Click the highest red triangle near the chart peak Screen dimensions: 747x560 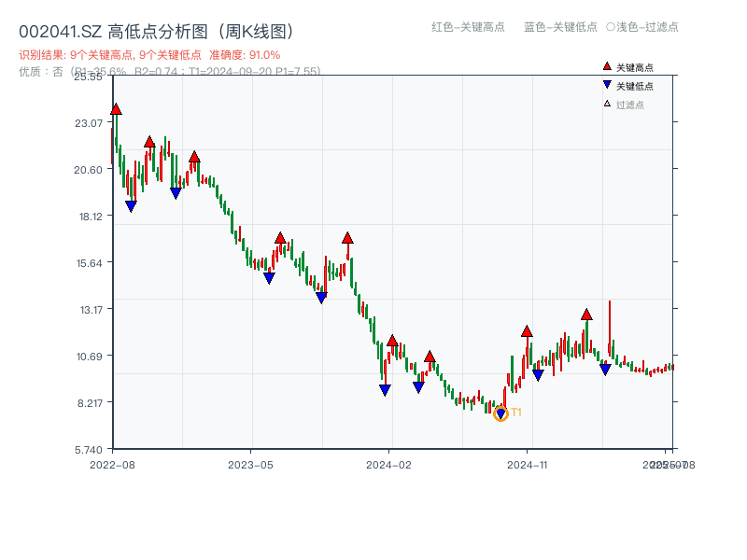[115, 107]
